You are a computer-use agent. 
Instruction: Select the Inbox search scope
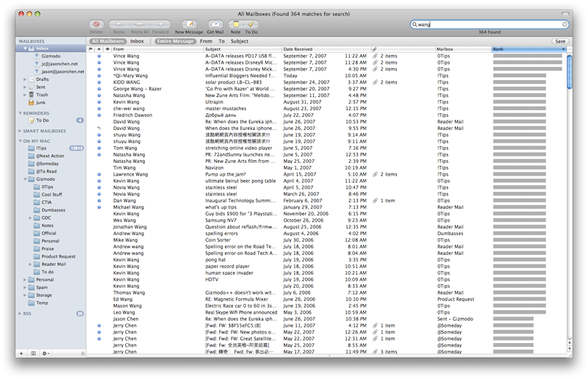pyautogui.click(x=137, y=41)
